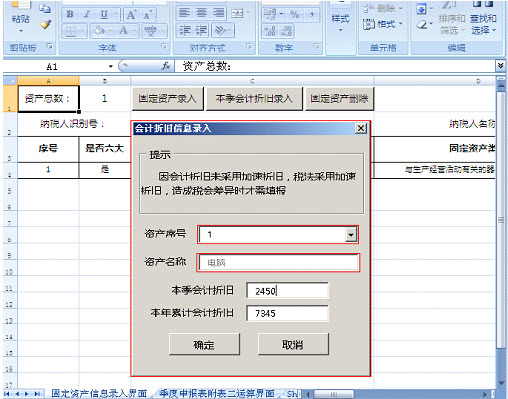Image resolution: width=508 pixels, height=399 pixels.
Task: Click the 固定资产录入 button
Action: click(168, 98)
